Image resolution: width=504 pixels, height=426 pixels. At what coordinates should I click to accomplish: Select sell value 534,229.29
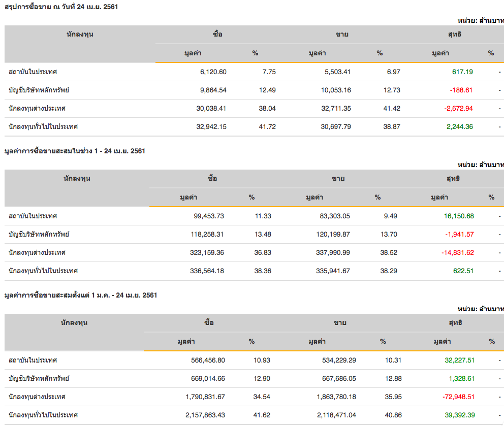339,361
